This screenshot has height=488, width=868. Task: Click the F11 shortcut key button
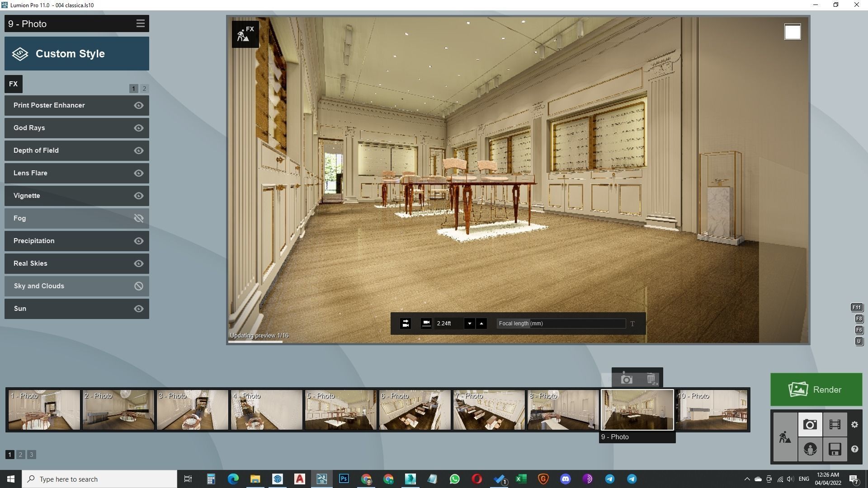857,308
